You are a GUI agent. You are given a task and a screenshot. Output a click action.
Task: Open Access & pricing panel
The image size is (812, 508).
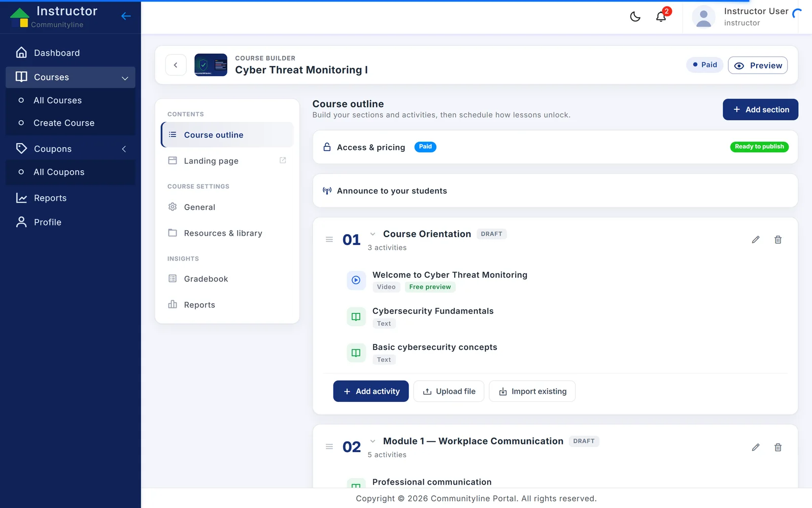555,147
